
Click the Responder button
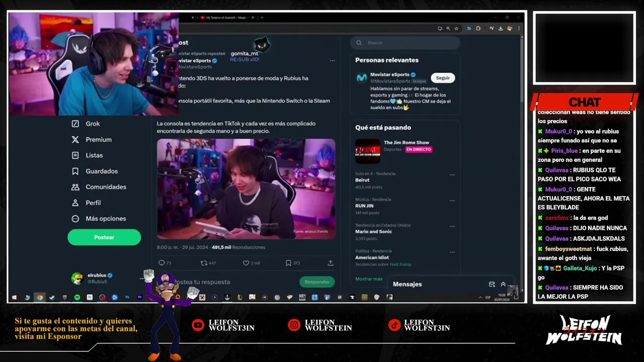pos(317,282)
